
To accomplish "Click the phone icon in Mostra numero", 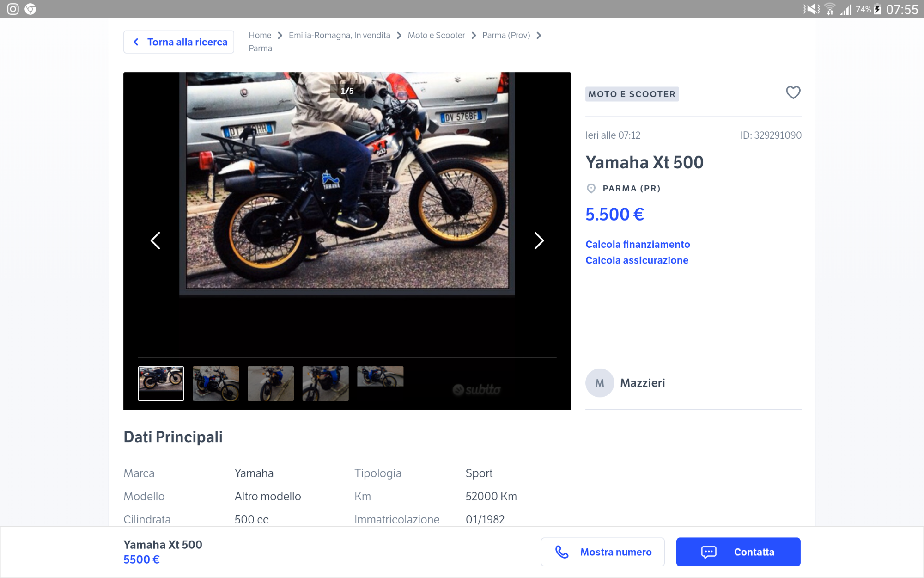I will [562, 552].
